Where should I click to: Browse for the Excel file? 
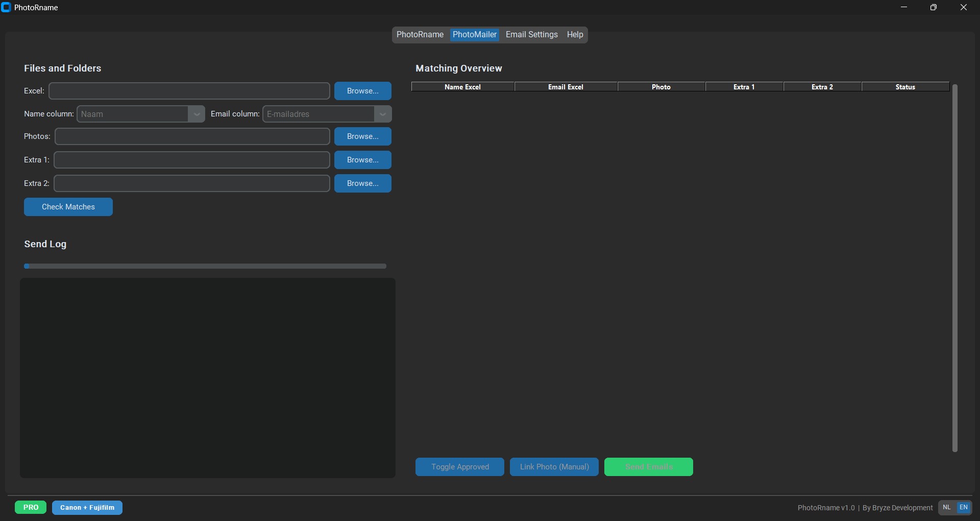[x=362, y=91]
